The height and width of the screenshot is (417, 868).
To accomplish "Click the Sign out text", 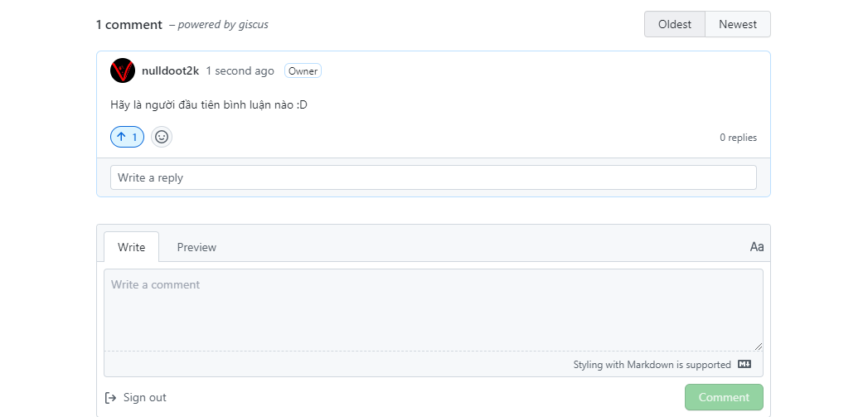I will [x=145, y=398].
